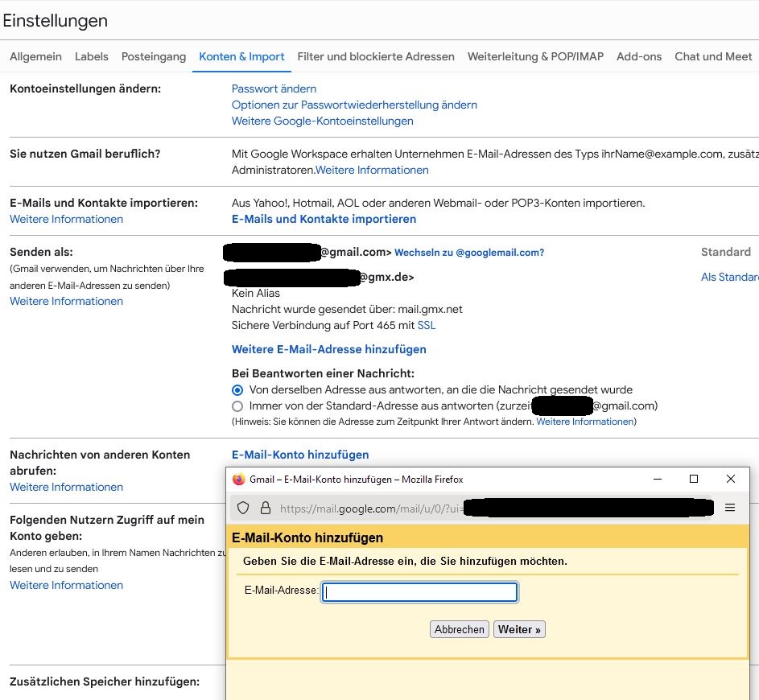Open Weitere Informationen under E-Mails und Kontakte importieren

[66, 219]
